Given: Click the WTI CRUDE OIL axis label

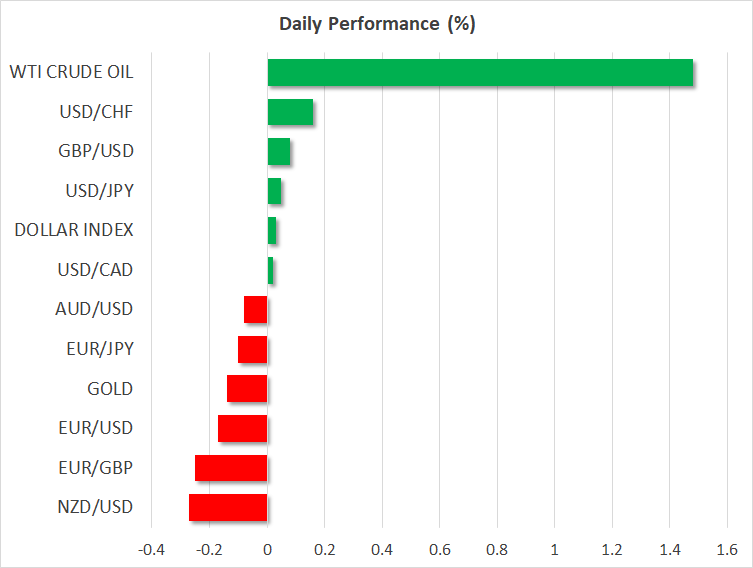Looking at the screenshot, I should click(x=71, y=73).
